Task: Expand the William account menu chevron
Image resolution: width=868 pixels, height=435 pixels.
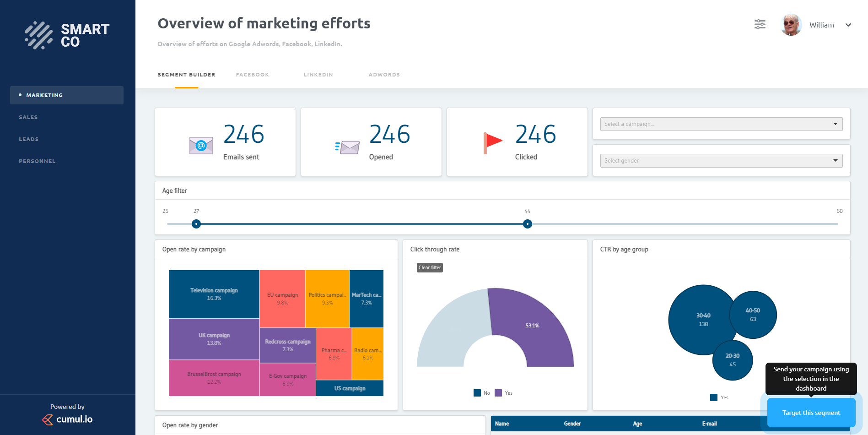Action: click(849, 25)
